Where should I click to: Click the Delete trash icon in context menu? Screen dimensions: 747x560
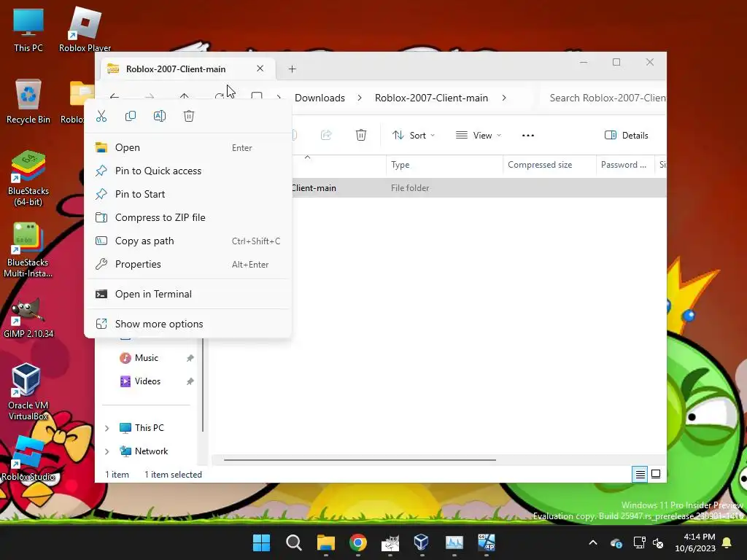coord(189,116)
